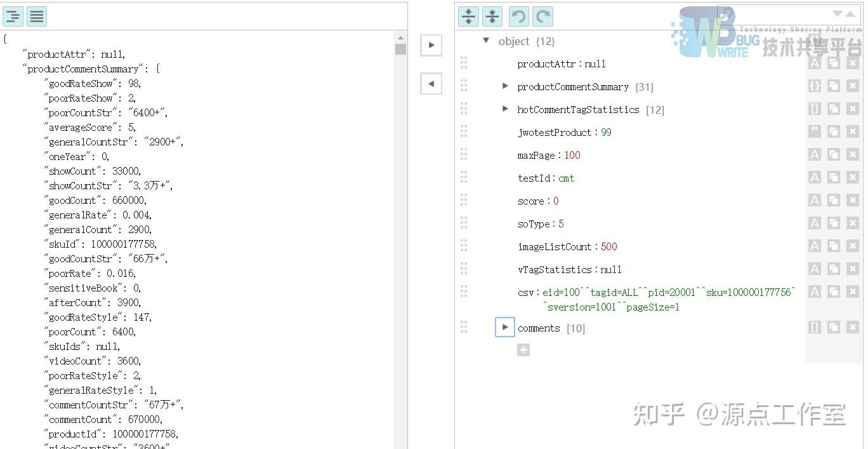Change type of jwotestProduct string field

pyautogui.click(x=815, y=131)
